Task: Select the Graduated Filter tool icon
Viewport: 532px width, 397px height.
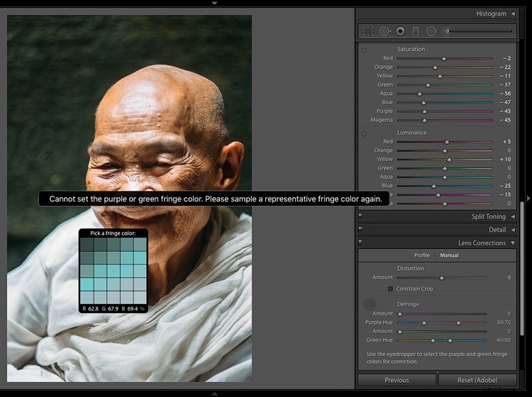Action: (x=416, y=31)
